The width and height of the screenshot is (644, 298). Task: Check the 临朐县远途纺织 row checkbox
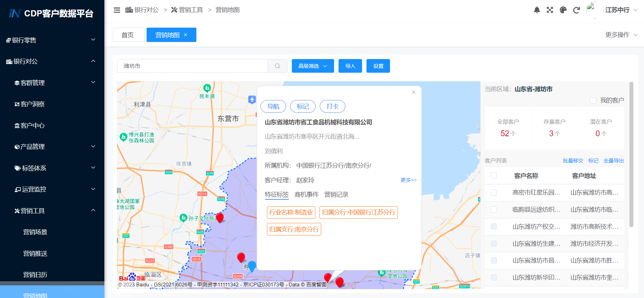494,210
